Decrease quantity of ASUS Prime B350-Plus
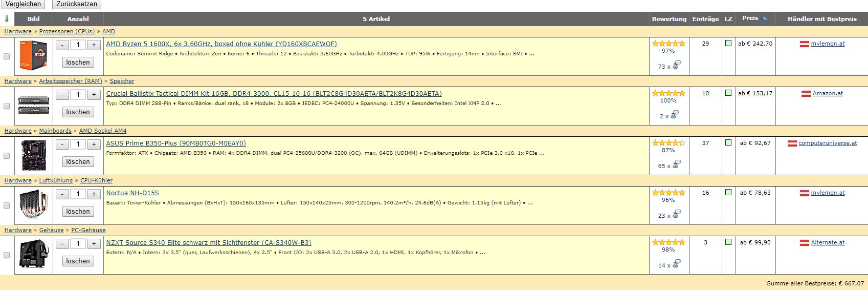The image size is (868, 290). coord(62,144)
